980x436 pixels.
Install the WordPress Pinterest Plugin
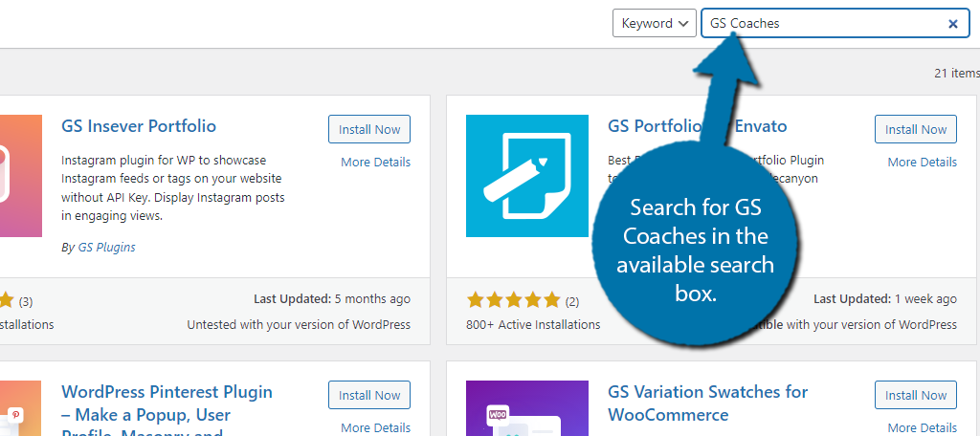[369, 396]
